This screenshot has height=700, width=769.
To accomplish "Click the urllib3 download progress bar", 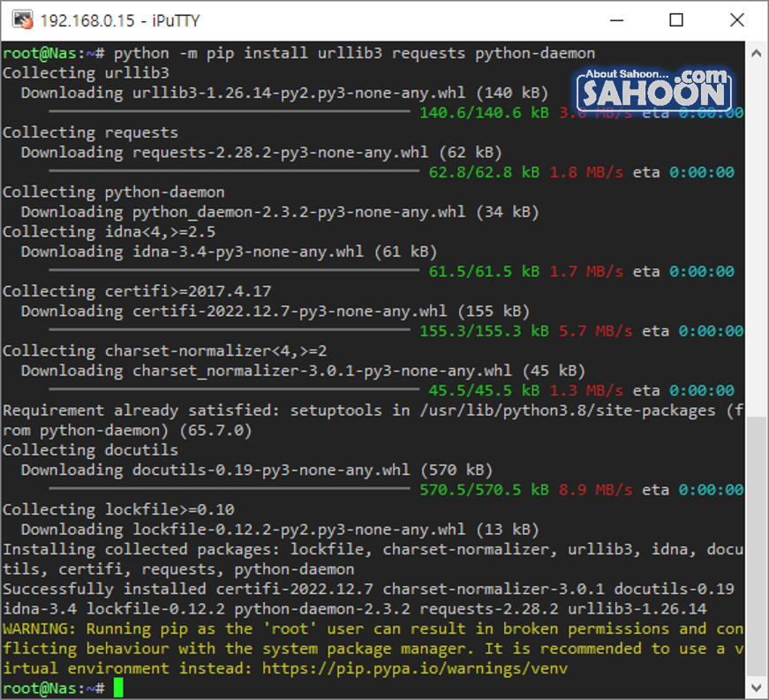I will pos(229,113).
